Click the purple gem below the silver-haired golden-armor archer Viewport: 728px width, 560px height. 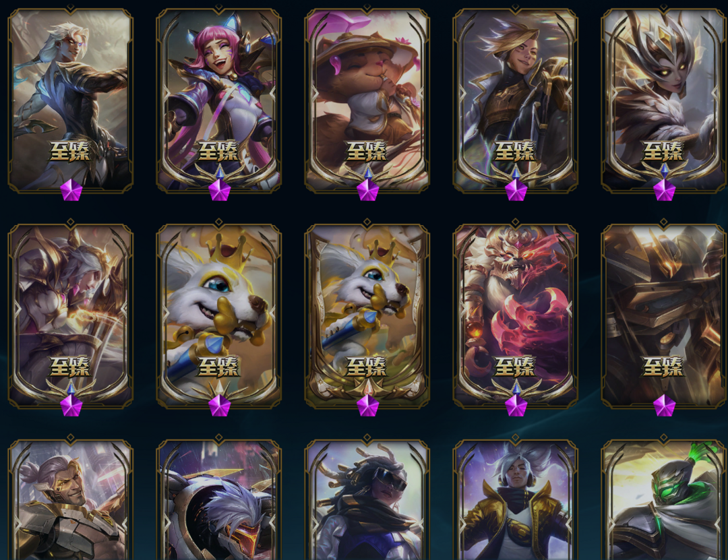71,406
